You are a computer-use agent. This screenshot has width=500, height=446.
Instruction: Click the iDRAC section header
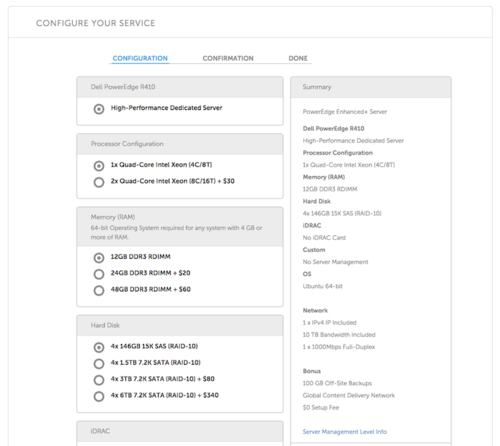(x=180, y=431)
